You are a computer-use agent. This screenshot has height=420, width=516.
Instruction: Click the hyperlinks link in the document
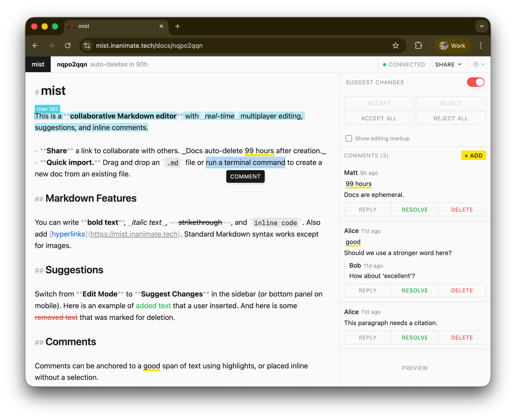68,234
